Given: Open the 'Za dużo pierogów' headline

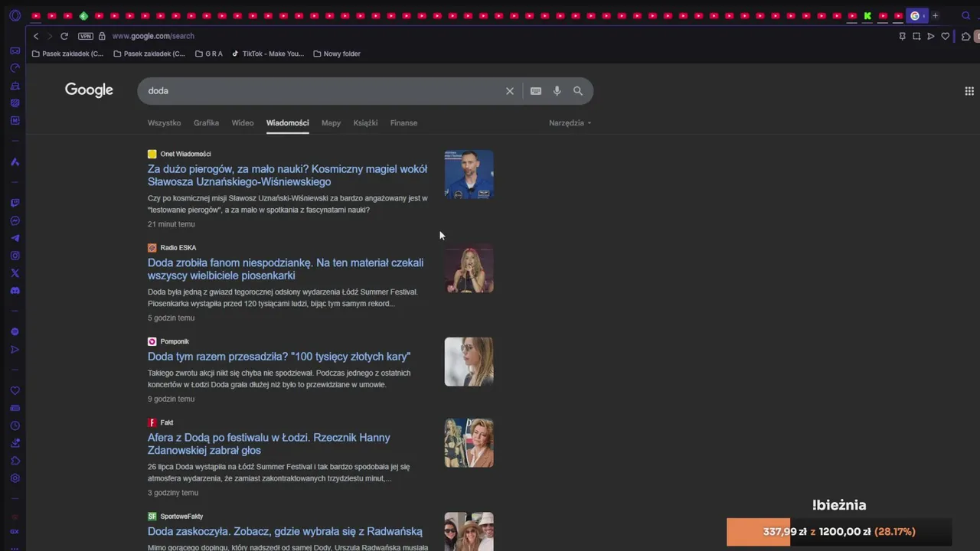Looking at the screenshot, I should pos(287,175).
